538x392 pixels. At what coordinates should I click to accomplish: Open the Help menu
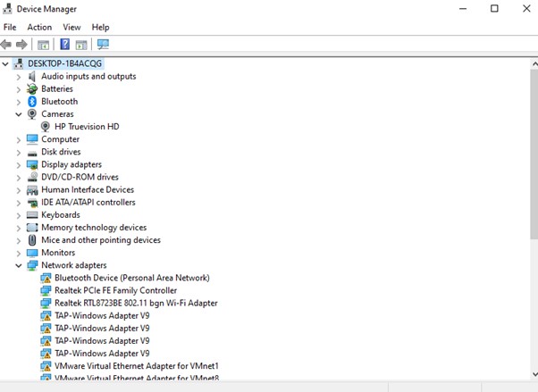[x=100, y=27]
